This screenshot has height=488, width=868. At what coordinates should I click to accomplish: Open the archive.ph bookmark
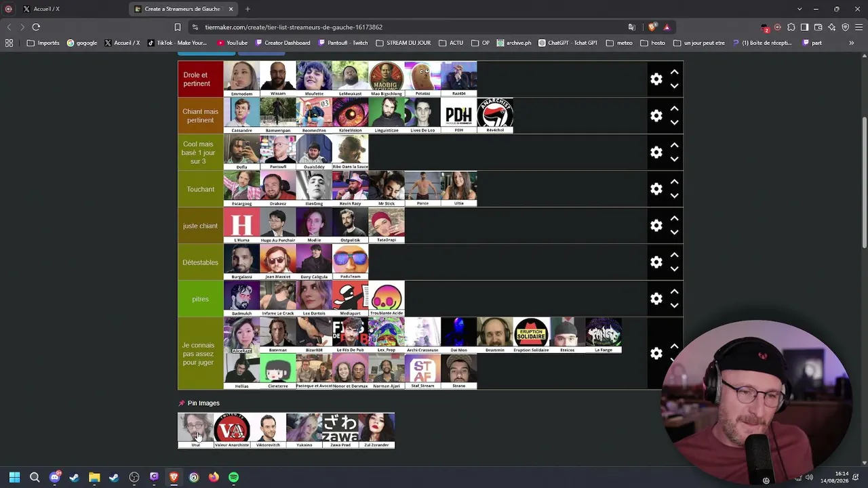514,43
